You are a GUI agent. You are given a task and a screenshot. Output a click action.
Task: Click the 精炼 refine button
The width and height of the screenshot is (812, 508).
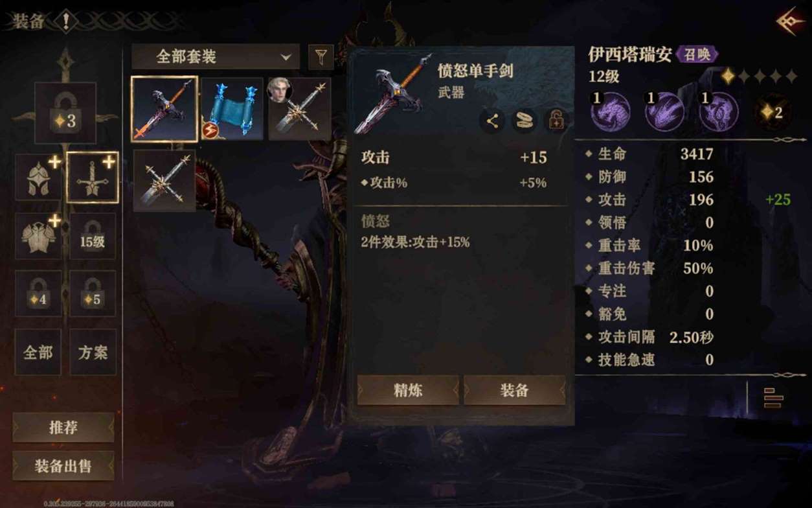[408, 390]
